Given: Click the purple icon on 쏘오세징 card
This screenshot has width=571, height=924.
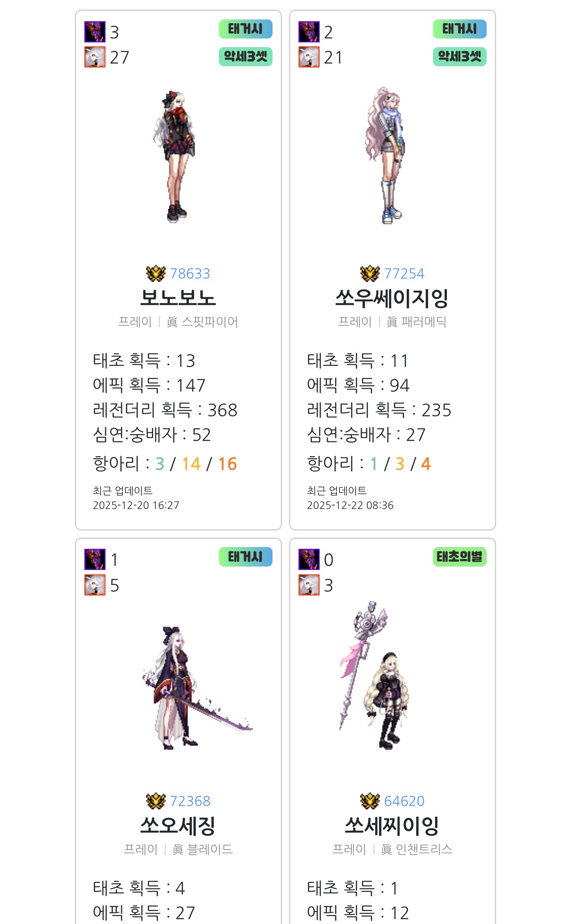Looking at the screenshot, I should [95, 559].
